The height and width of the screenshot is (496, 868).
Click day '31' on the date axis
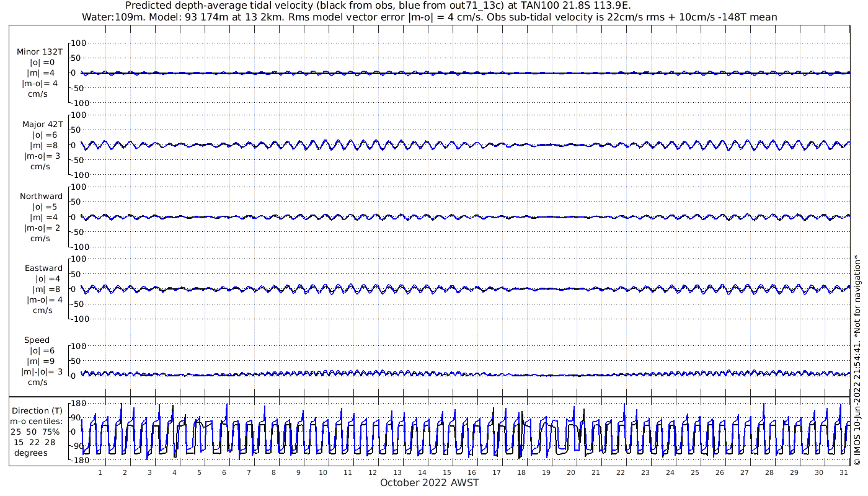click(x=844, y=472)
